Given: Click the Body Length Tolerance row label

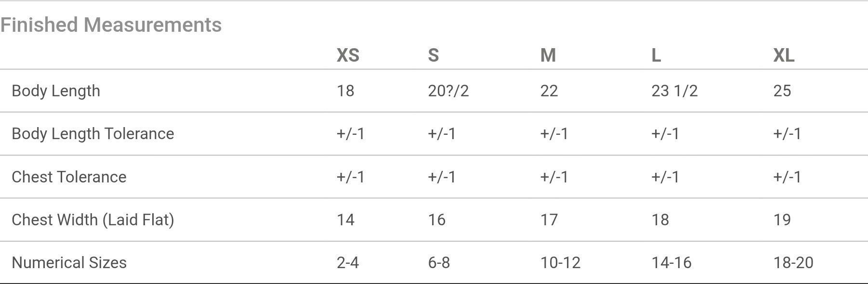Looking at the screenshot, I should point(93,134).
